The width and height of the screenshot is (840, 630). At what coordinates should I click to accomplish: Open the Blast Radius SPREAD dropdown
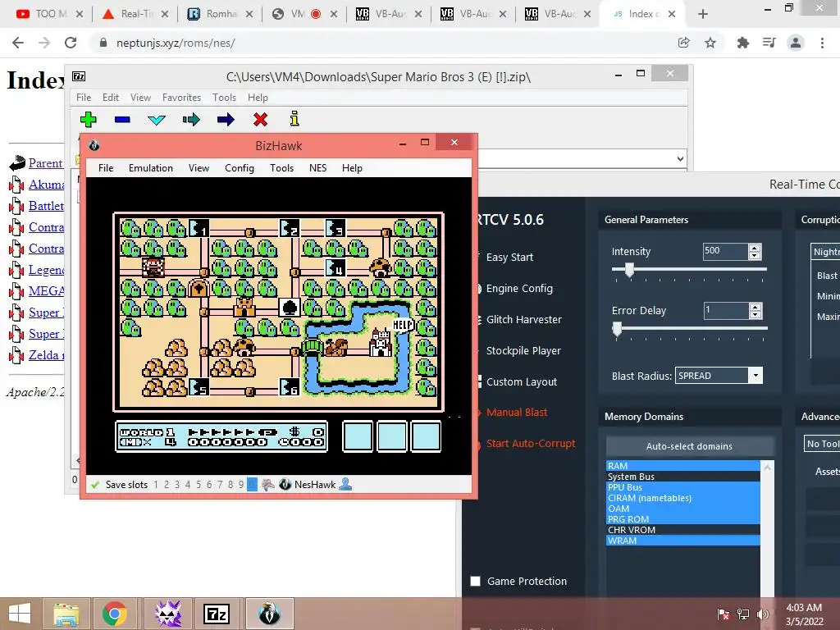[x=756, y=376]
